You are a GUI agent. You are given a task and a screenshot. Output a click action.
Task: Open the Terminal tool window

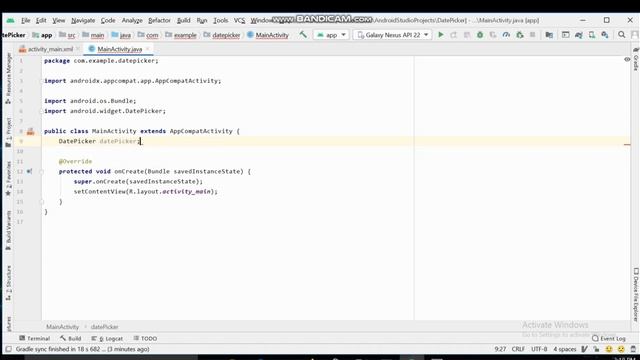click(35, 338)
